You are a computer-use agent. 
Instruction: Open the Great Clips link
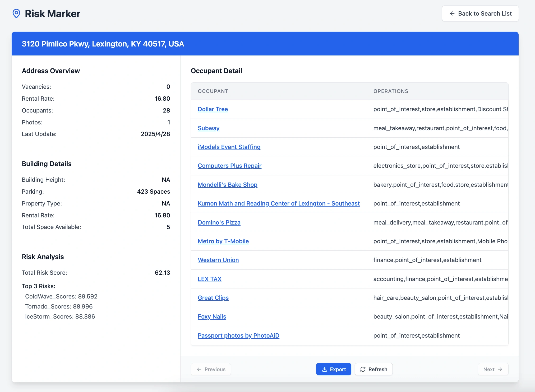213,298
